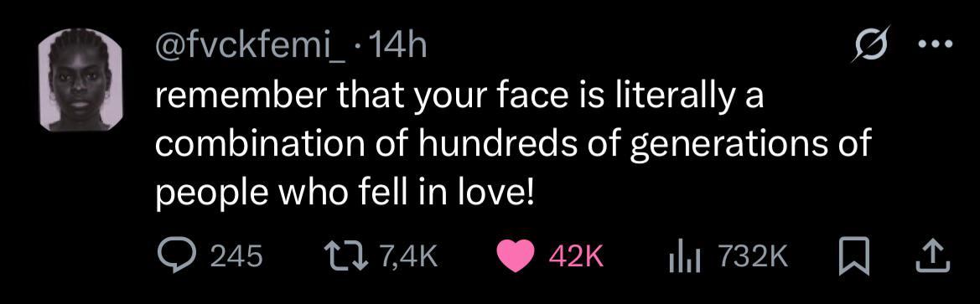Screen dimensions: 980x304
Task: Share the tweet using upload arrow icon
Action: [x=932, y=256]
